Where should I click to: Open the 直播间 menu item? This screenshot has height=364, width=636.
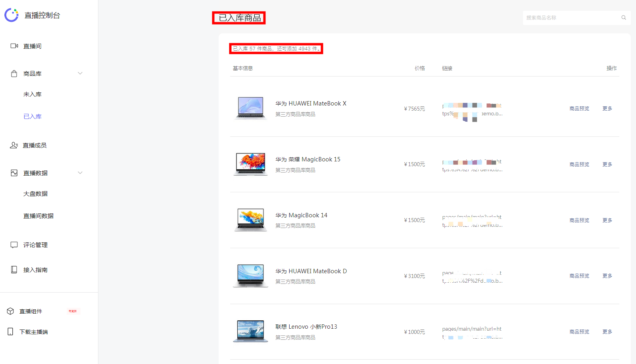coord(33,46)
